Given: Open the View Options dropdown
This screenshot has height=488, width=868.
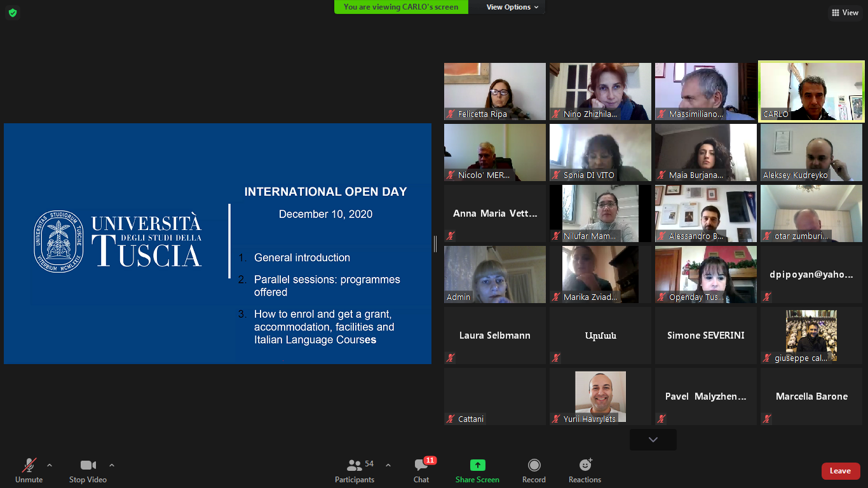Looking at the screenshot, I should click(x=512, y=7).
